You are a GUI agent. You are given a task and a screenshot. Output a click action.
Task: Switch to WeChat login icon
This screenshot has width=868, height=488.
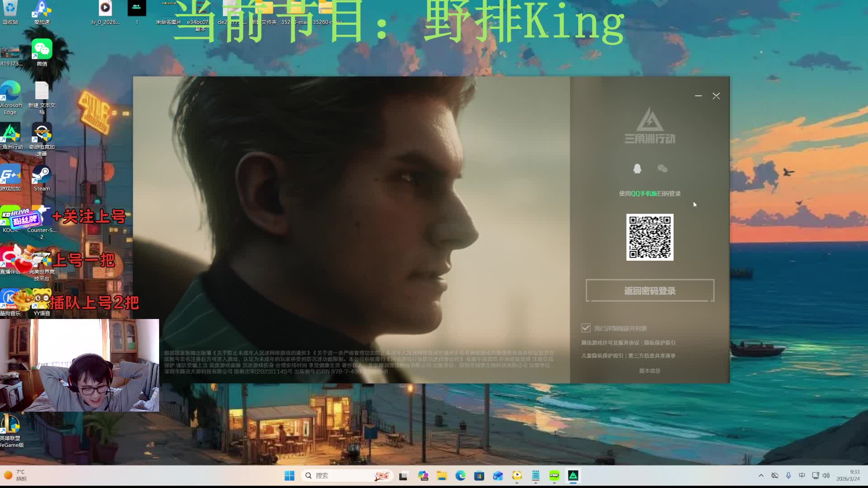point(662,169)
